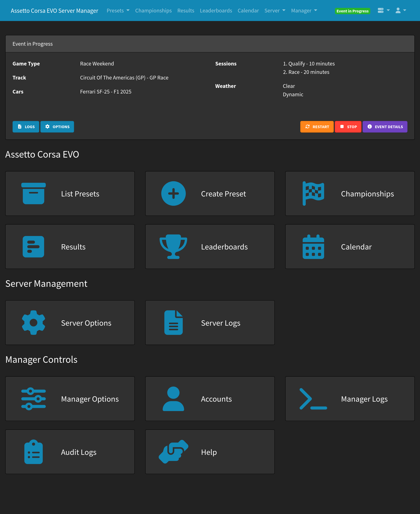420x514 pixels.
Task: Click the Manager Logs terminal prompt icon
Action: [313, 399]
